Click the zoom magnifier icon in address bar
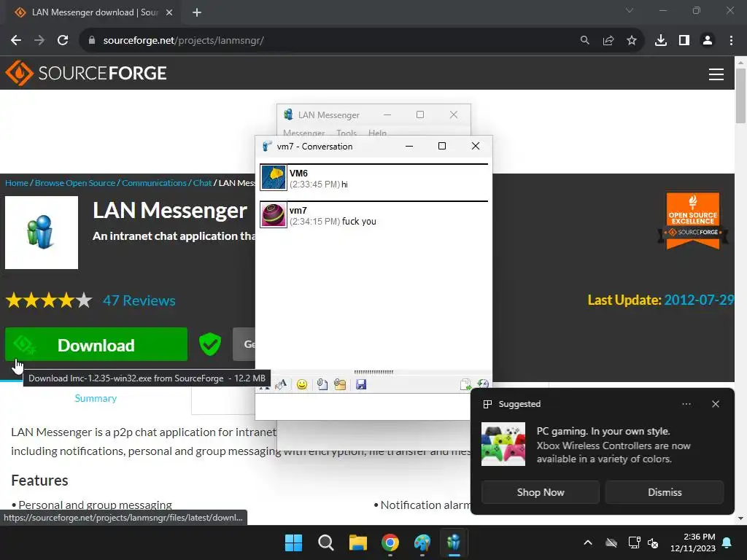 (x=584, y=41)
